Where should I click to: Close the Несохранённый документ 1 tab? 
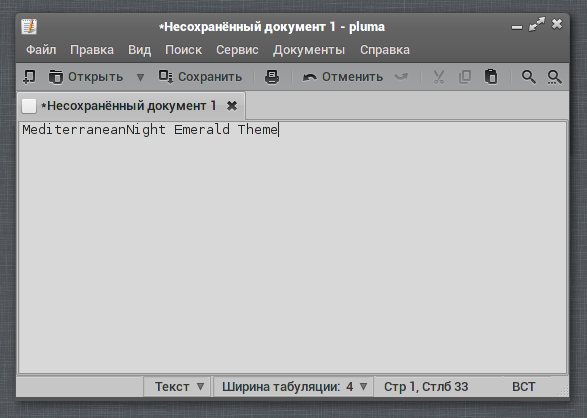click(232, 106)
